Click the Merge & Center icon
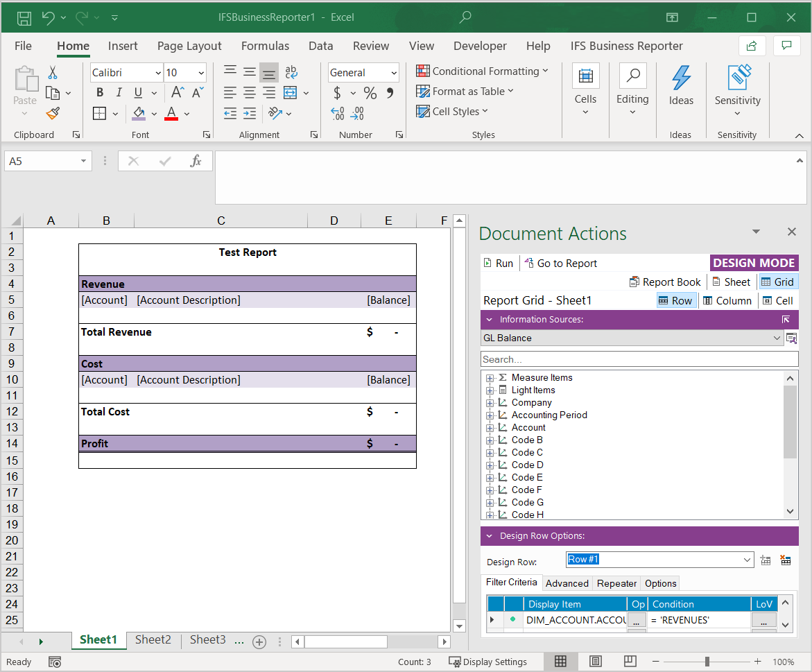Image resolution: width=812 pixels, height=672 pixels. [x=291, y=93]
